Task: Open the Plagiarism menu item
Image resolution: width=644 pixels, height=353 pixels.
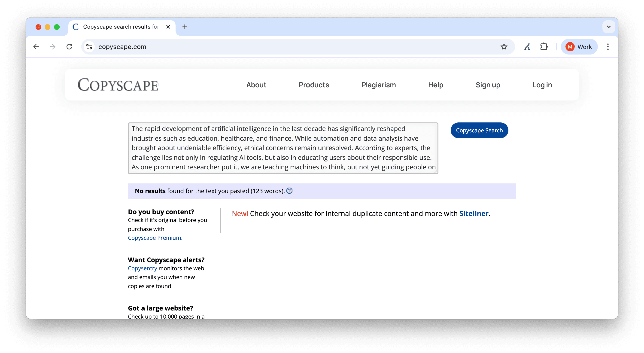Action: (x=379, y=85)
